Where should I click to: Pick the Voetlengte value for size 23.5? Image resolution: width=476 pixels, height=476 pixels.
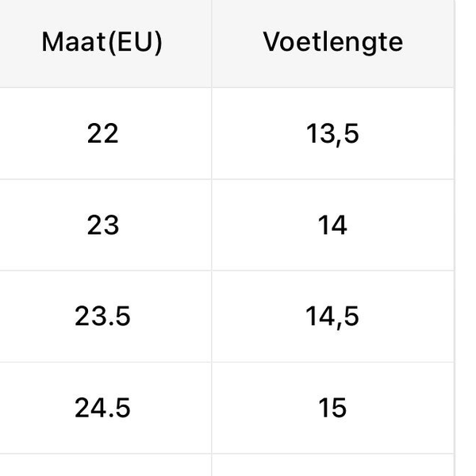pos(332,317)
